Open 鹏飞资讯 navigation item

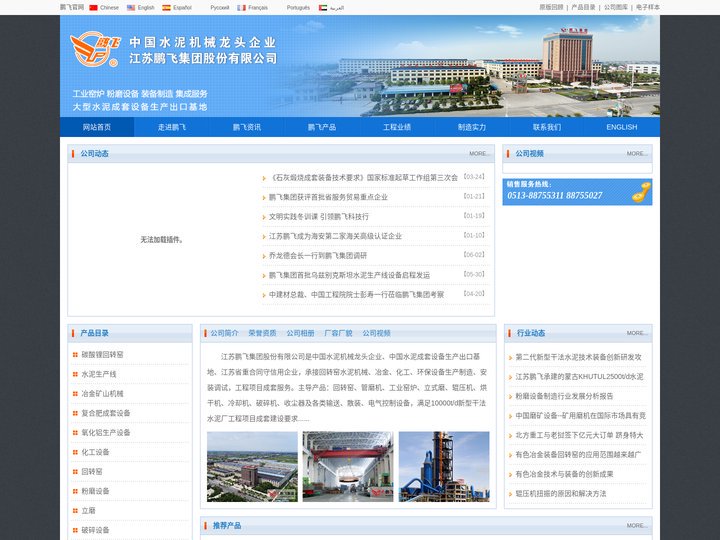(x=247, y=127)
